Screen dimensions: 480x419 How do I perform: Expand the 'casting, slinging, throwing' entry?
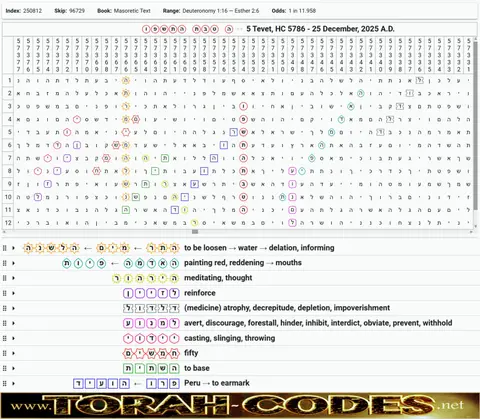point(13,338)
